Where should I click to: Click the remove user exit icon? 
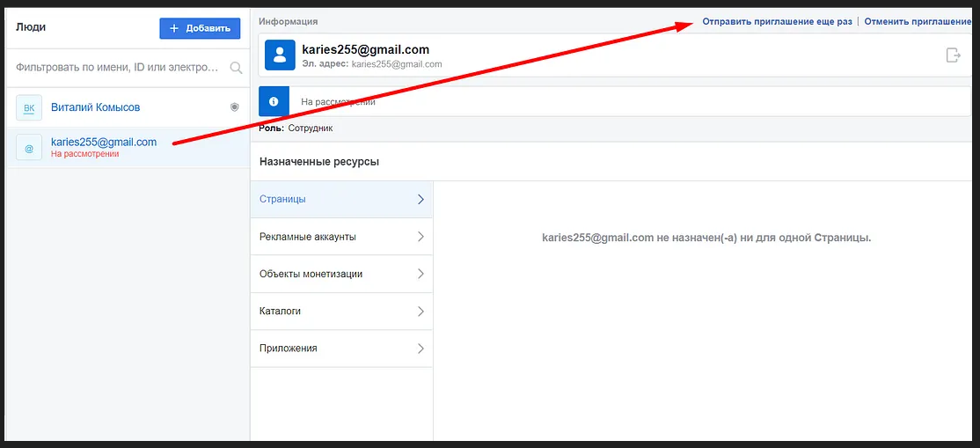tap(953, 55)
